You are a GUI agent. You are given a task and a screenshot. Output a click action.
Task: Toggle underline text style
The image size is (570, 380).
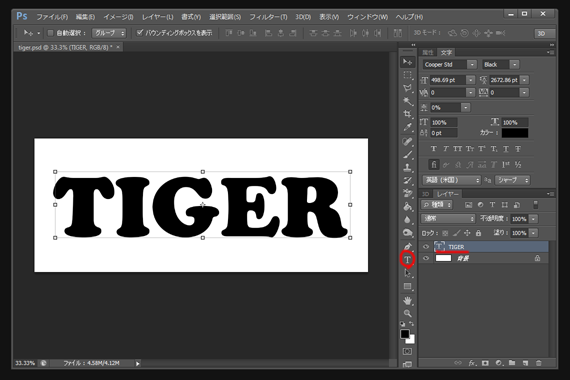click(x=506, y=149)
